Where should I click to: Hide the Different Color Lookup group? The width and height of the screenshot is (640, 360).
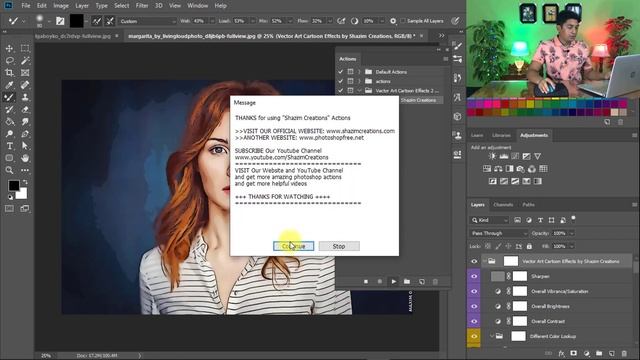coord(474,336)
